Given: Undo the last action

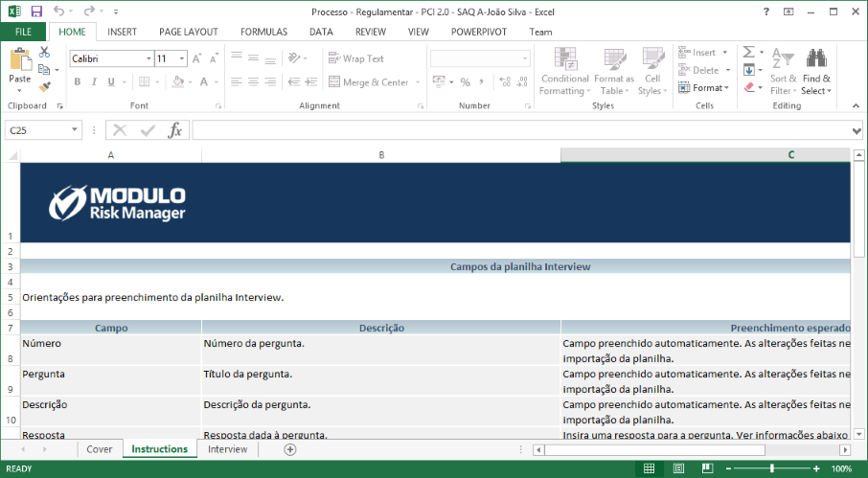Looking at the screenshot, I should click(58, 11).
